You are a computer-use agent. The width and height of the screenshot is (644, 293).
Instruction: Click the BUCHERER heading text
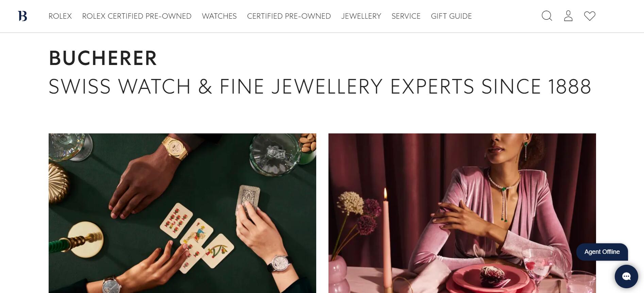(103, 58)
